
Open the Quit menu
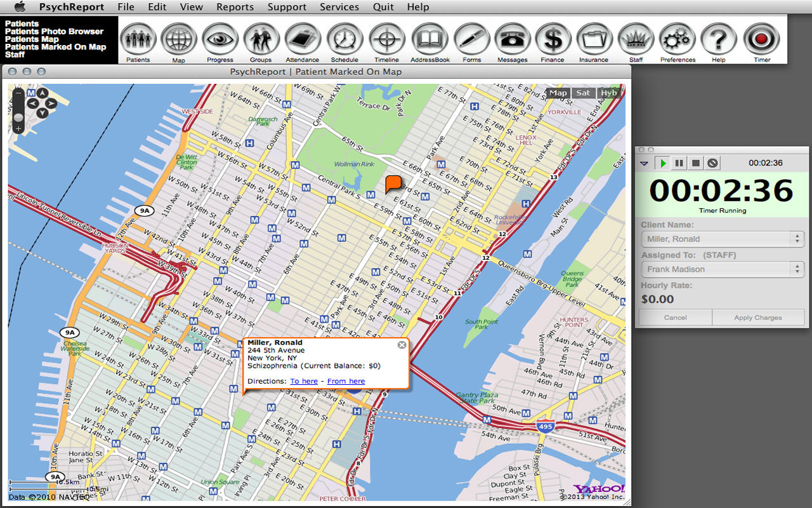coord(383,7)
